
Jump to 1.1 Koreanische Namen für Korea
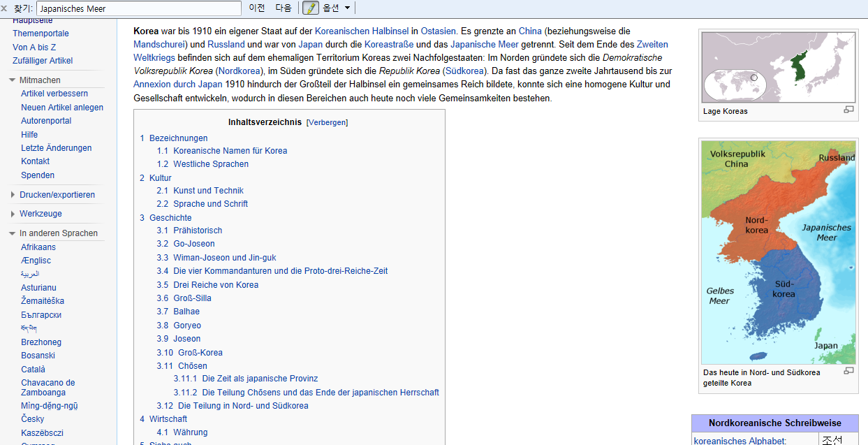[x=222, y=151]
